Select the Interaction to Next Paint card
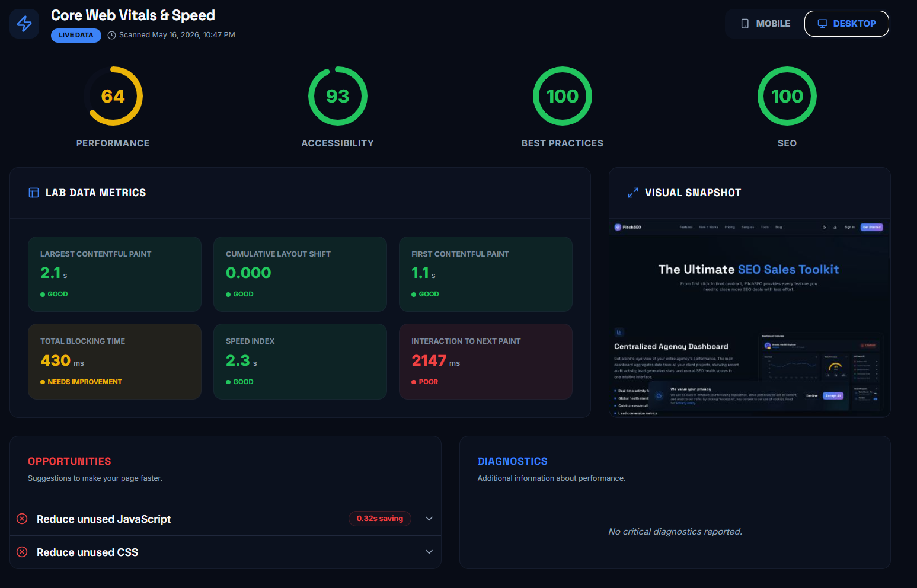The image size is (917, 588). tap(485, 362)
